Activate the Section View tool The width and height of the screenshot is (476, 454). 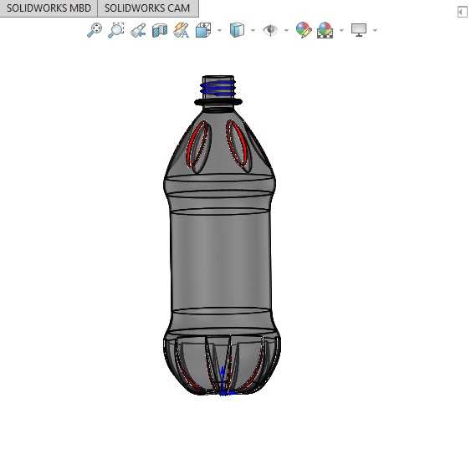pyautogui.click(x=160, y=30)
